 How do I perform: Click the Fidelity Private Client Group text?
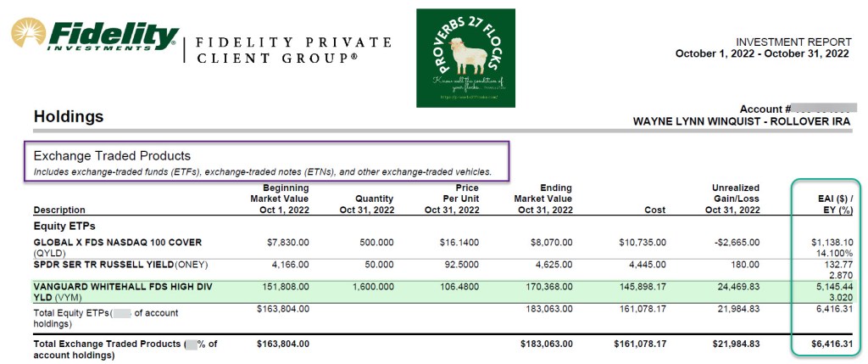pos(294,50)
